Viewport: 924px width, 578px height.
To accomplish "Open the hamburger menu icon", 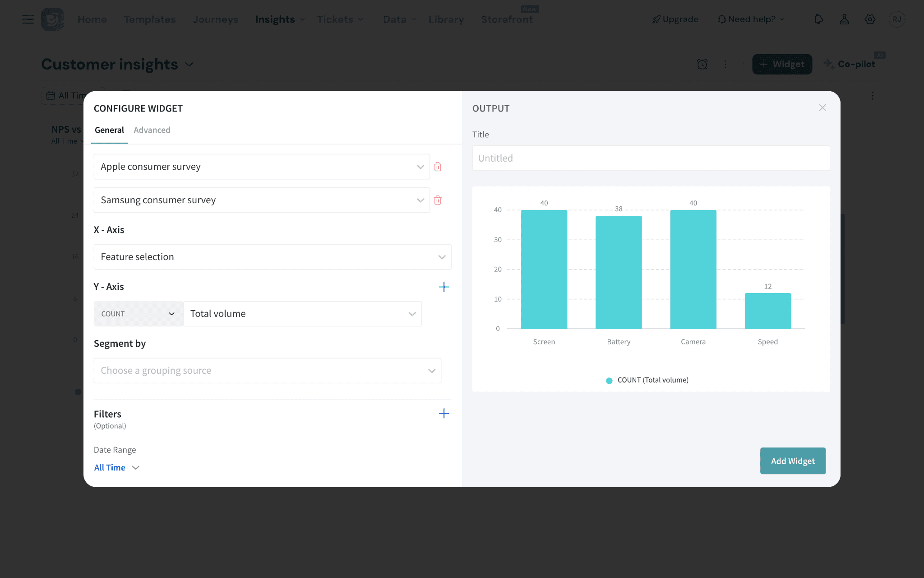I will tap(28, 19).
